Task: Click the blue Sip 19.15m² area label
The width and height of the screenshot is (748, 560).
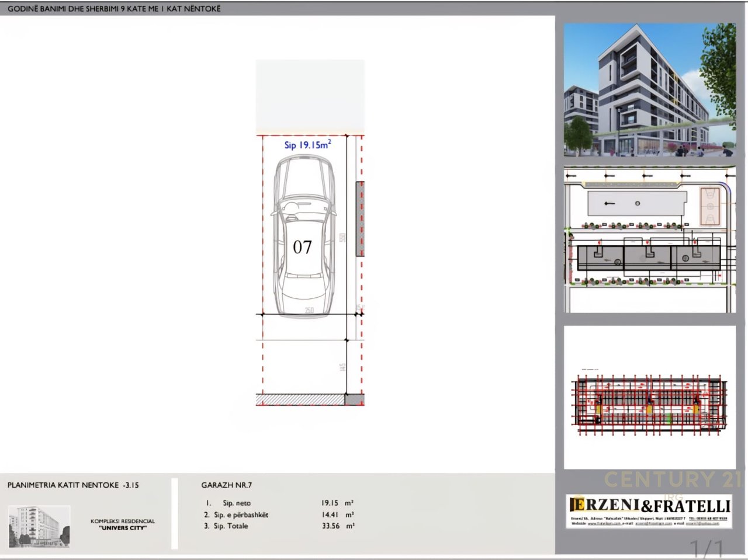Action: pyautogui.click(x=307, y=144)
